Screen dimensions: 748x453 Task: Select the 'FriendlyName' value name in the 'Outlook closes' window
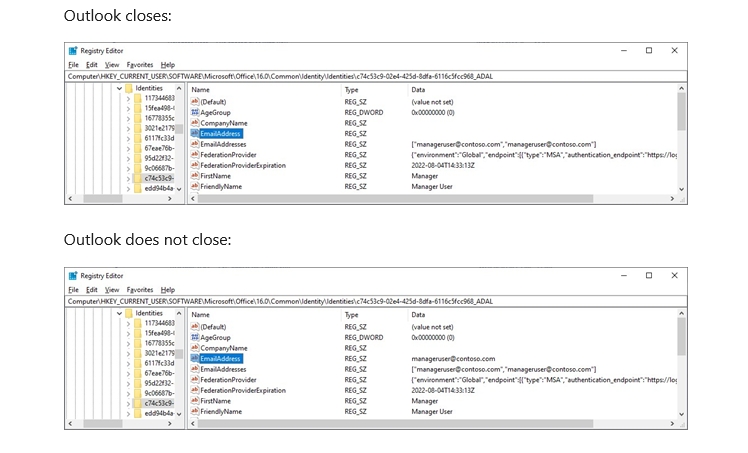(x=221, y=186)
